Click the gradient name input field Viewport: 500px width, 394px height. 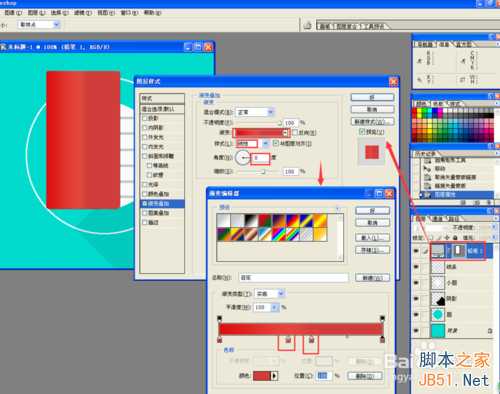294,277
